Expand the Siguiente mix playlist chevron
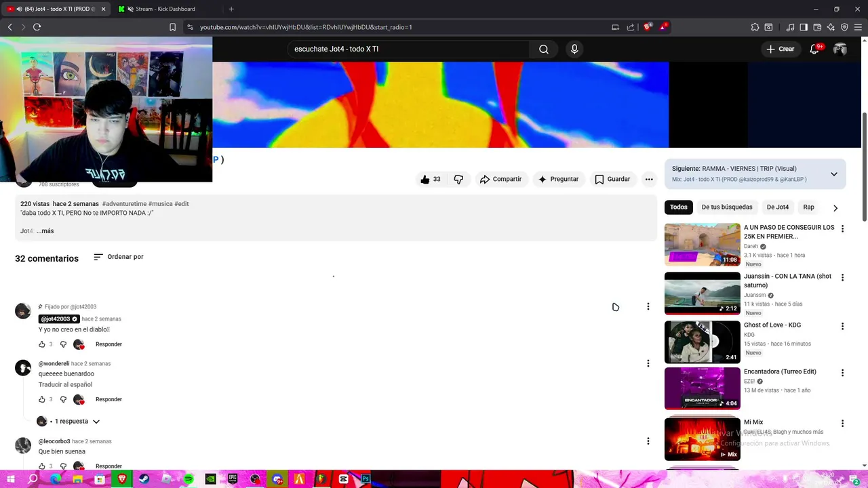The width and height of the screenshot is (868, 488). (833, 174)
